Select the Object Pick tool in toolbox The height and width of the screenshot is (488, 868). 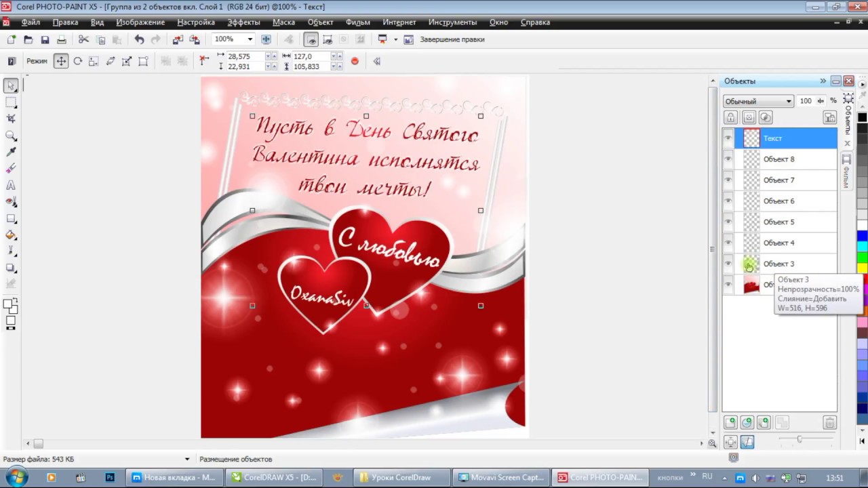pyautogui.click(x=11, y=85)
